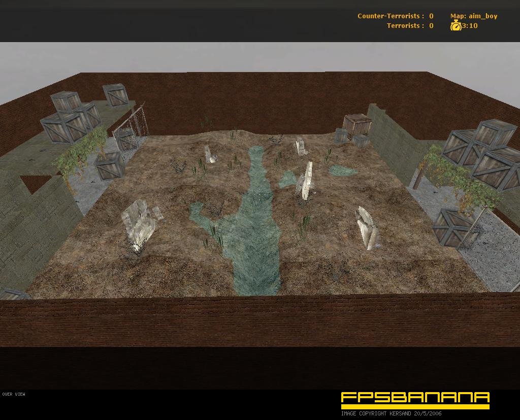The image size is (520, 420).
Task: Click the yellow bar under the FPSBANANA logo
Action: click(414, 406)
